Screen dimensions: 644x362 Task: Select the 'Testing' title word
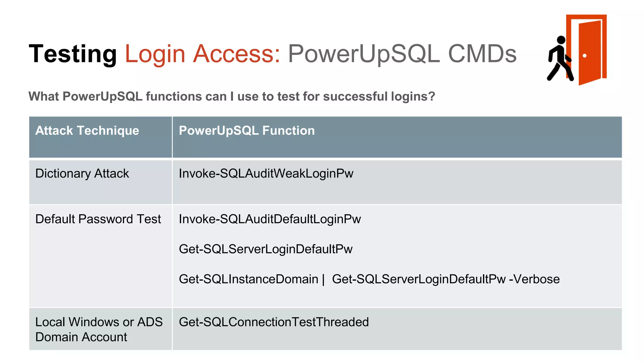pyautogui.click(x=73, y=54)
